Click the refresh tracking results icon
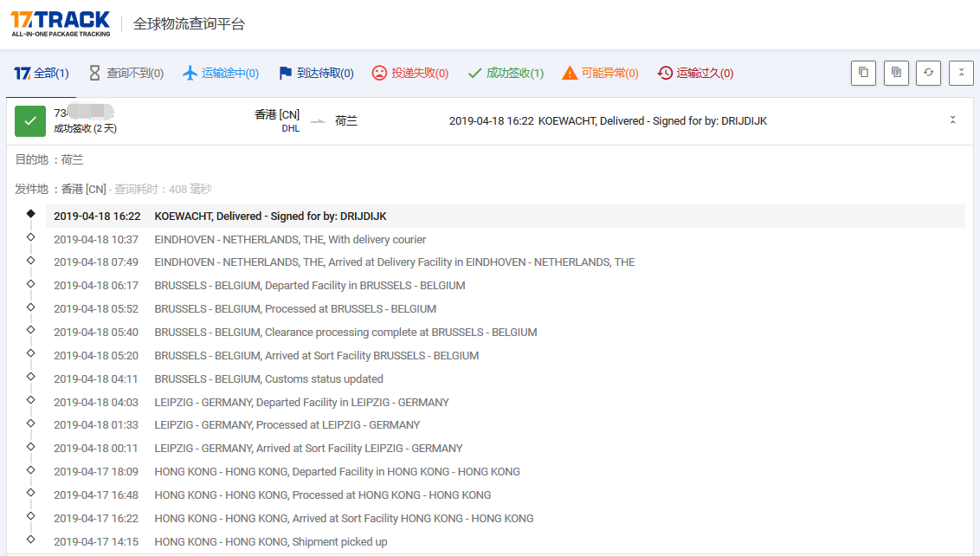The width and height of the screenshot is (980, 556). coord(928,73)
